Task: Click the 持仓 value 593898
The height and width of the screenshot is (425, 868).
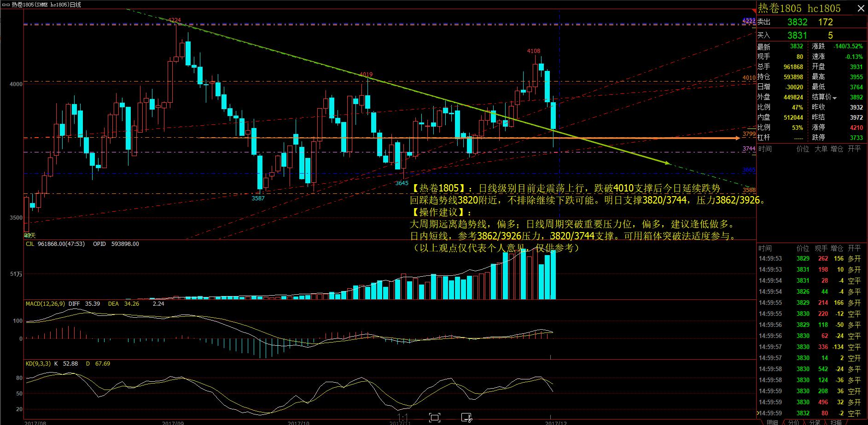Action: tap(793, 77)
